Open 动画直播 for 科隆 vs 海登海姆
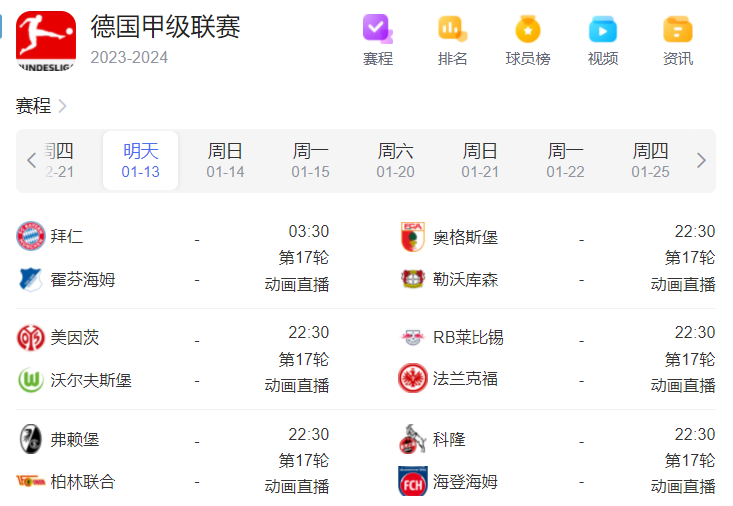This screenshot has height=506, width=733. tap(683, 486)
